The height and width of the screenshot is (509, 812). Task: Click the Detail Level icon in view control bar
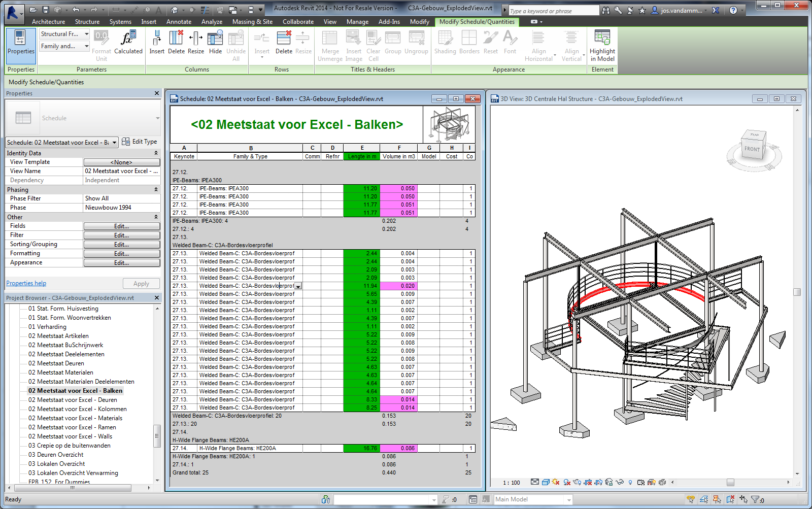click(535, 482)
